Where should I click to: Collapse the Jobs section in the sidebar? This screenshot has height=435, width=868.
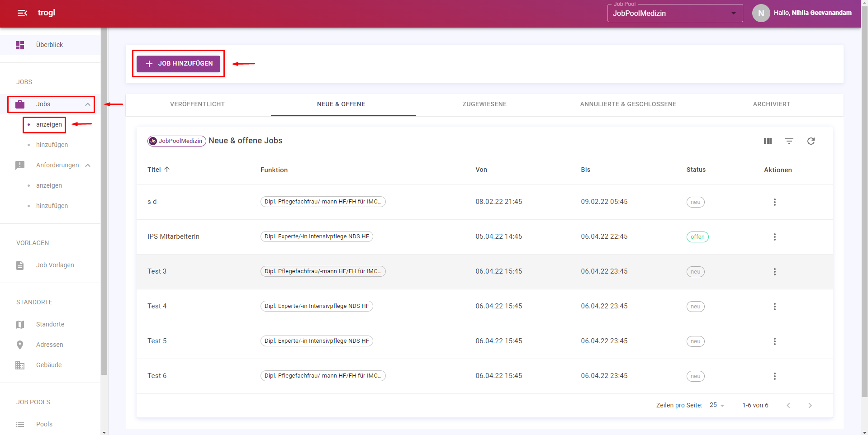point(88,104)
